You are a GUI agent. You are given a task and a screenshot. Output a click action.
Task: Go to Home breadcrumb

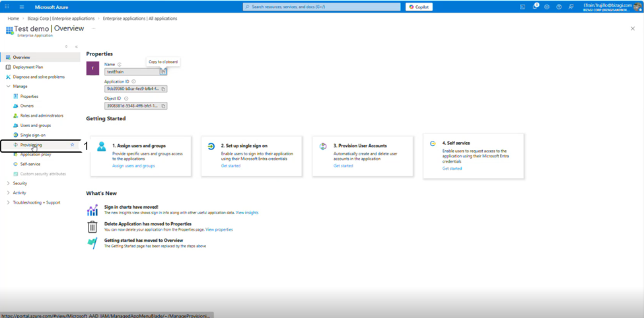coord(13,19)
